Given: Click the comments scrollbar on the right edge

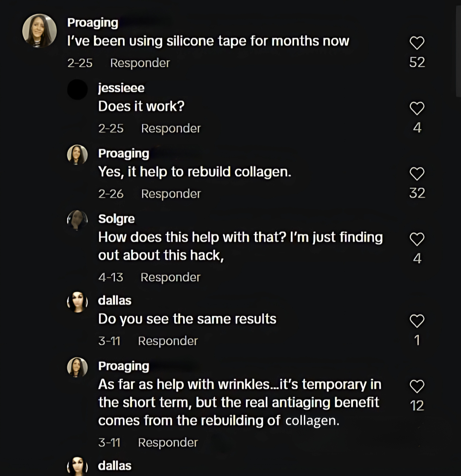Looking at the screenshot, I should pyautogui.click(x=458, y=52).
